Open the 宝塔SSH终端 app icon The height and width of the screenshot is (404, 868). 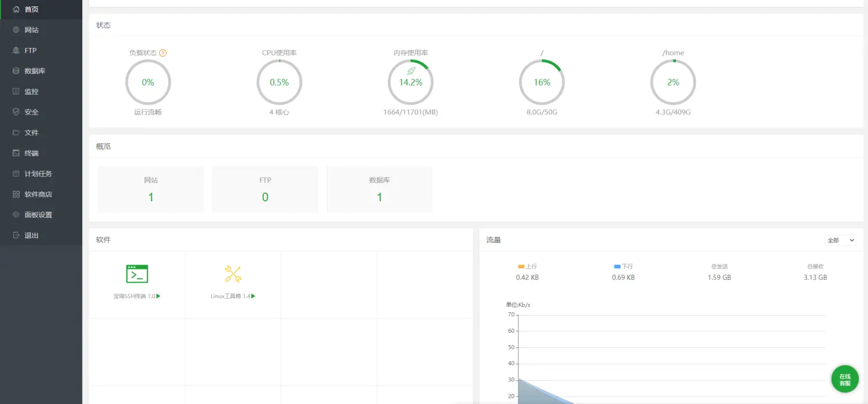click(x=137, y=274)
